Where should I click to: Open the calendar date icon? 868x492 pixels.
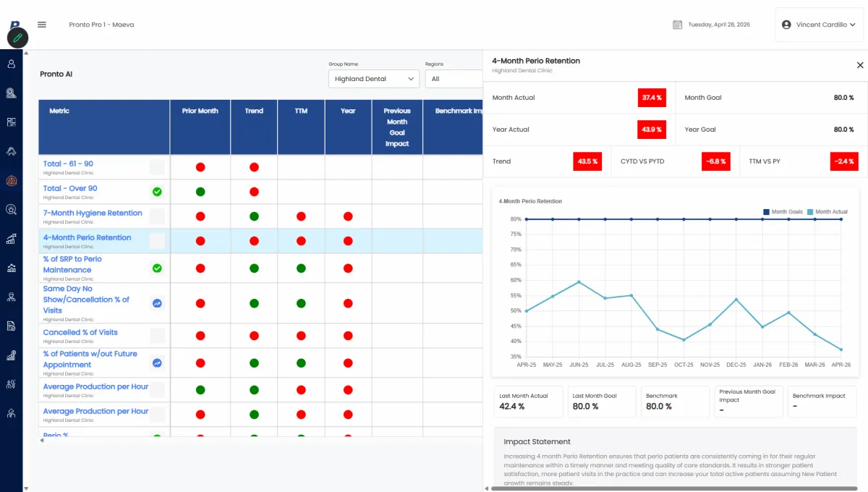(678, 25)
